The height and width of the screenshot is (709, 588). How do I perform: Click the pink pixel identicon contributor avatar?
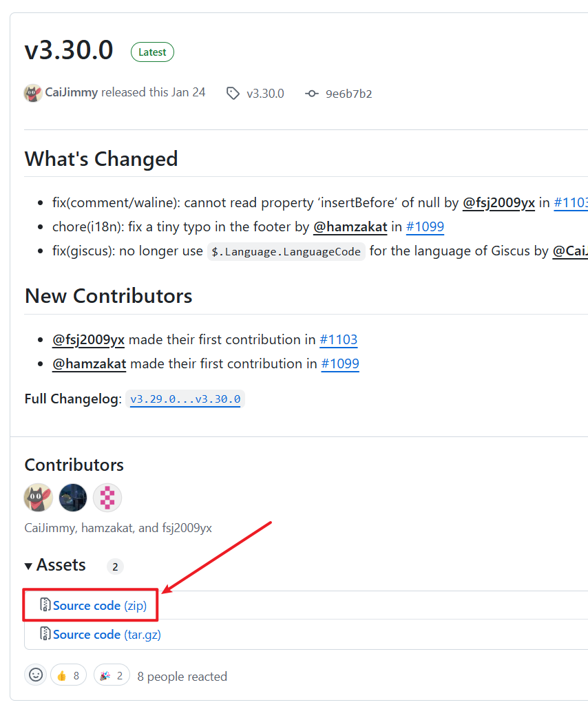tap(107, 498)
